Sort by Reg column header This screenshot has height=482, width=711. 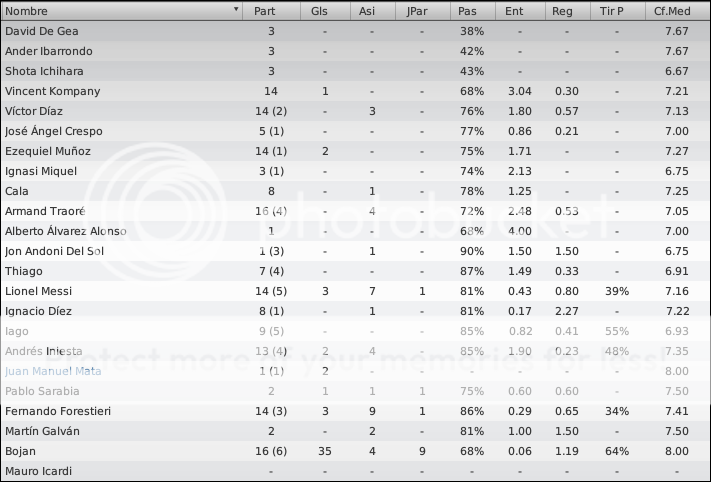pos(567,11)
